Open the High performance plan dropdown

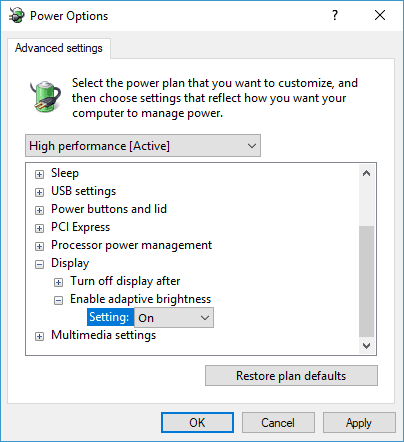(143, 146)
